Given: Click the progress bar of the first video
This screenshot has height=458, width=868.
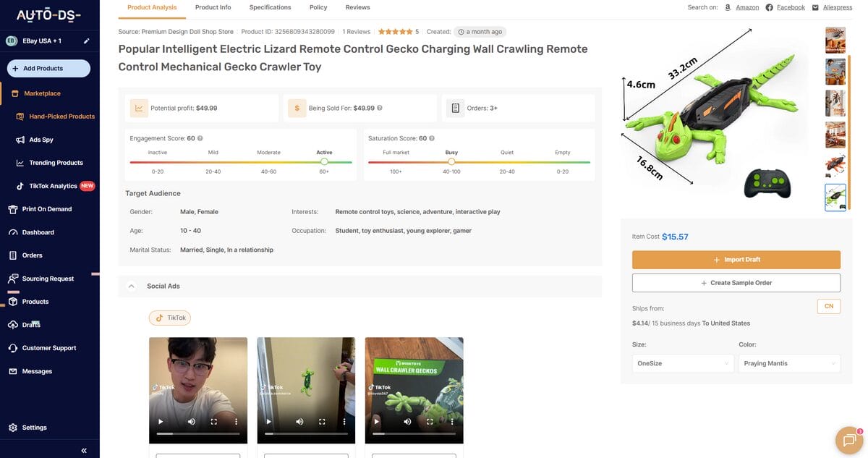Looking at the screenshot, I should click(x=198, y=433).
